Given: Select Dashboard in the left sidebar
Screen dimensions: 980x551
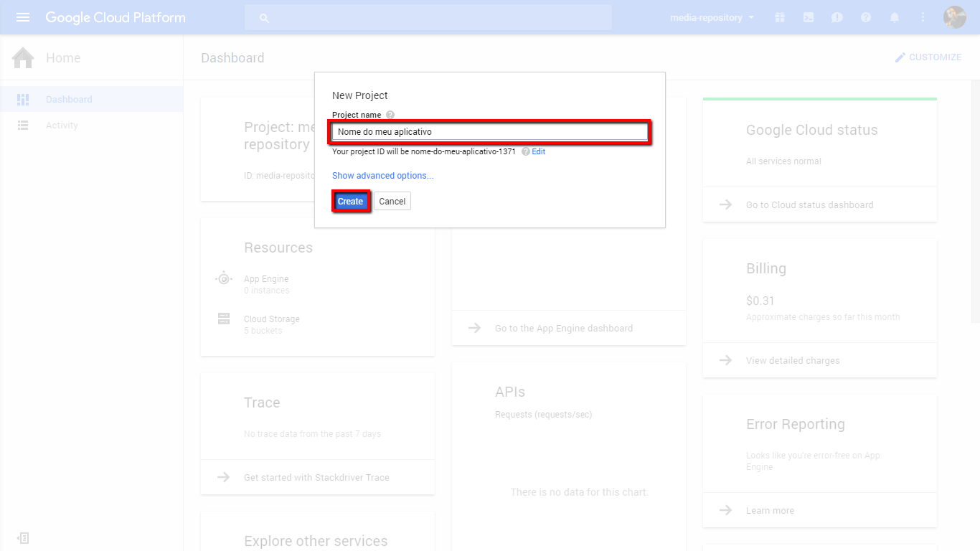Looking at the screenshot, I should coord(69,100).
